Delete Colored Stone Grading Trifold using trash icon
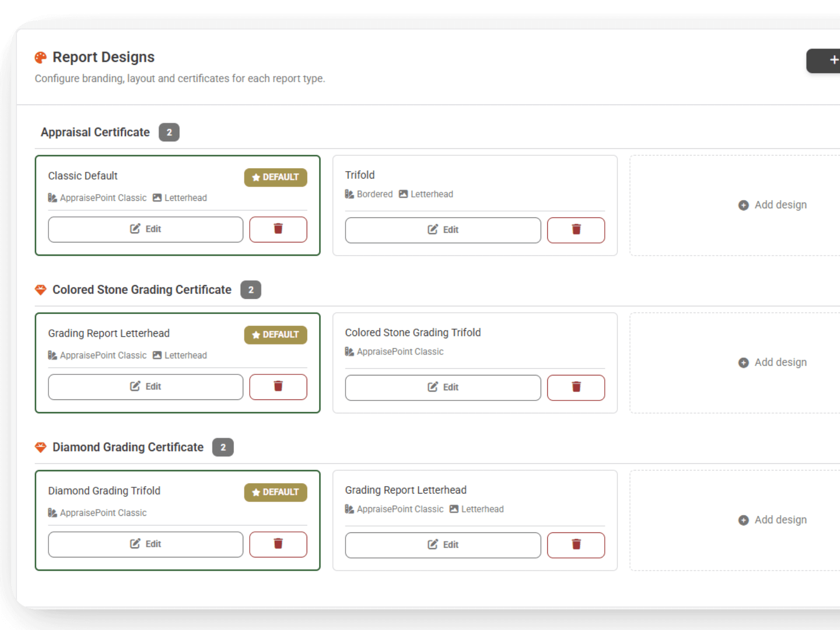Image resolution: width=840 pixels, height=630 pixels. click(x=576, y=387)
